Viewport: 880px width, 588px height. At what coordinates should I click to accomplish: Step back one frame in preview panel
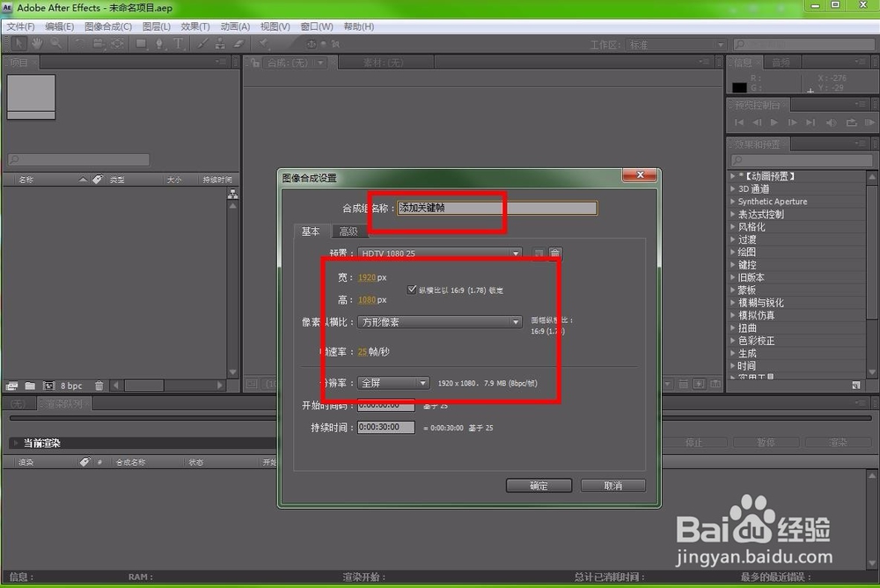click(757, 122)
